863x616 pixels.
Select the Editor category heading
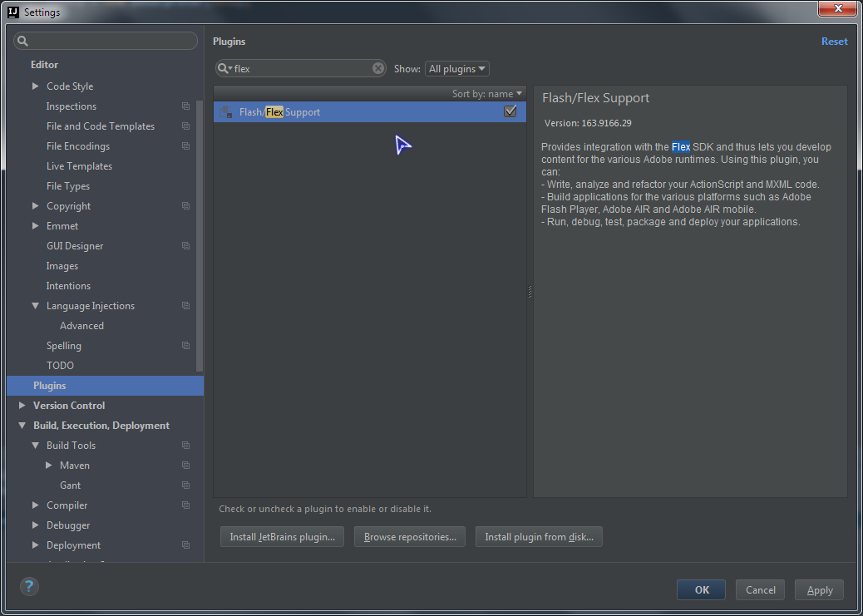pos(45,64)
